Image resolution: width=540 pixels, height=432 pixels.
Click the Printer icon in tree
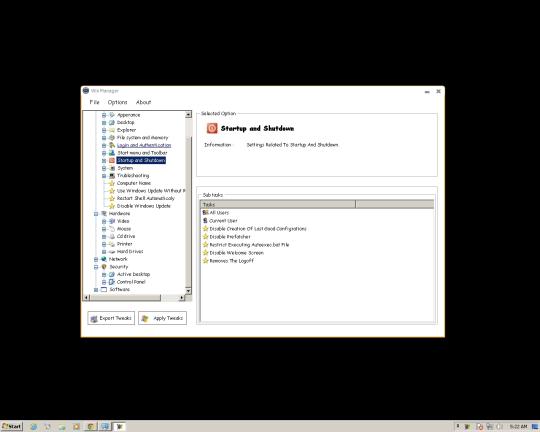coord(112,244)
